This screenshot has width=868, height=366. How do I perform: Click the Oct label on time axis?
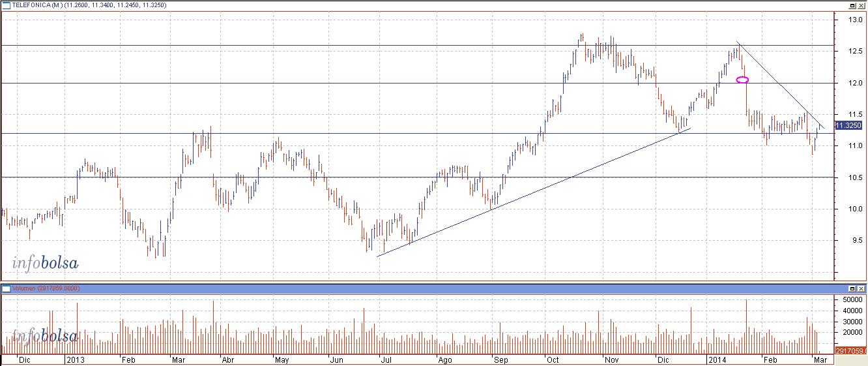[x=553, y=359]
